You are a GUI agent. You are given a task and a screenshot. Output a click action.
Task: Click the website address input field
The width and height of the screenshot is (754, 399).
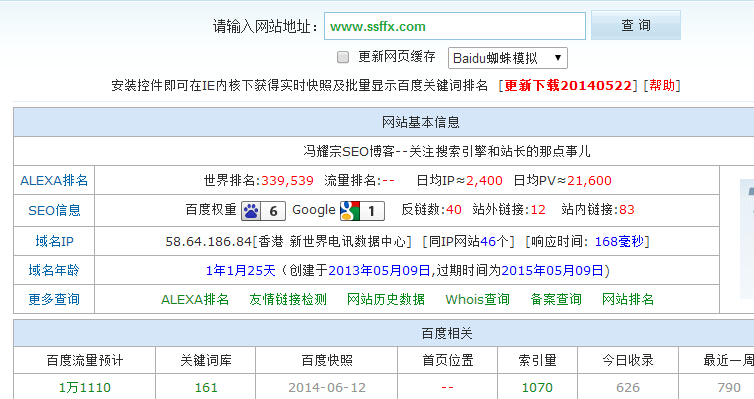pyautogui.click(x=455, y=26)
